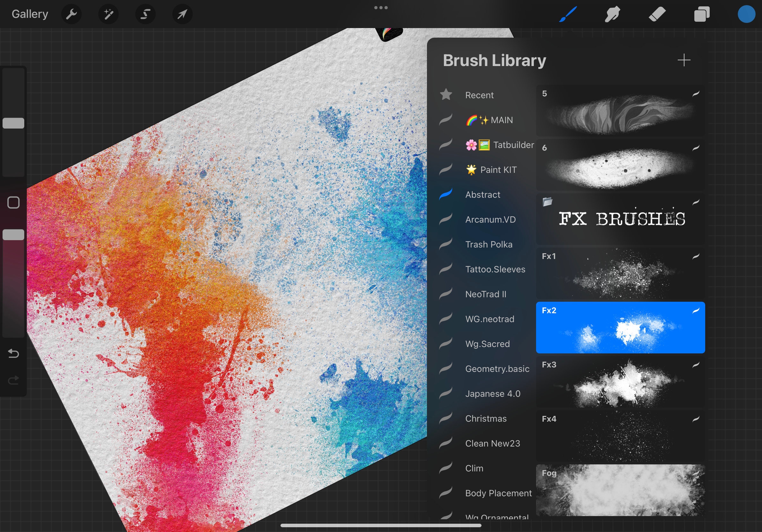The height and width of the screenshot is (532, 762).
Task: Select the Fog brush
Action: 620,490
